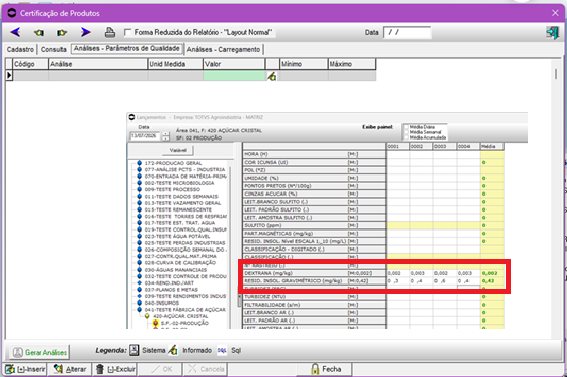Click the Fecha button

tap(325, 369)
